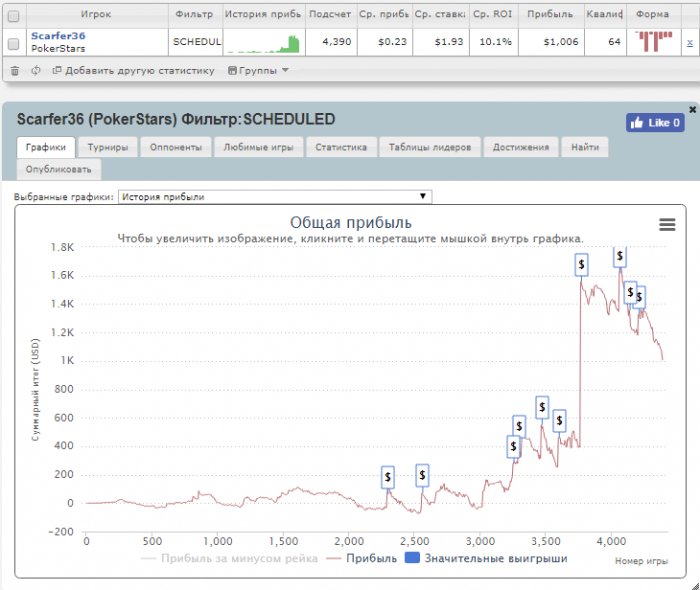Screen dimensions: 700x590
Task: Click the refresh icon beside the trash icon
Action: click(36, 71)
